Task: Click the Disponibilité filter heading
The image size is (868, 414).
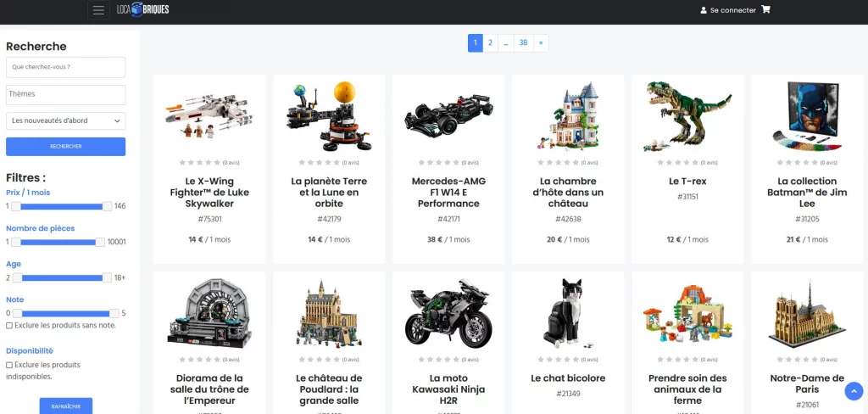Action: click(30, 351)
